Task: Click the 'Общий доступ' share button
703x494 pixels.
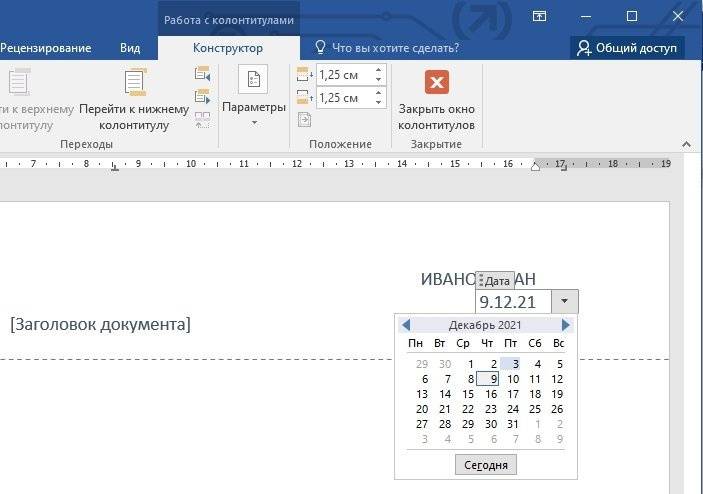Action: click(627, 47)
